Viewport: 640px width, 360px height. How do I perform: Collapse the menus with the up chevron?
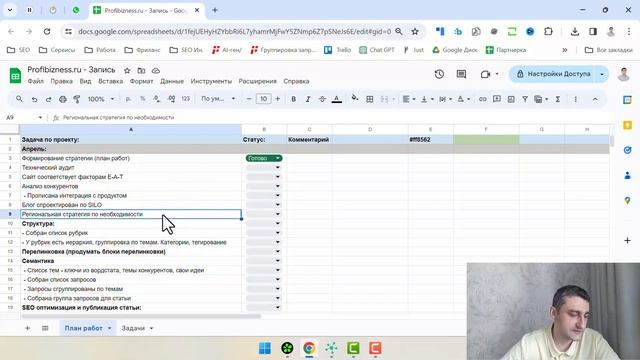[x=595, y=99]
